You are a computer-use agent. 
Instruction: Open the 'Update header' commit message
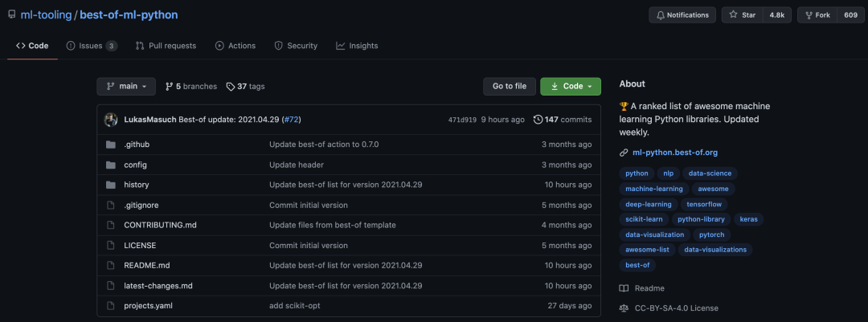click(297, 165)
